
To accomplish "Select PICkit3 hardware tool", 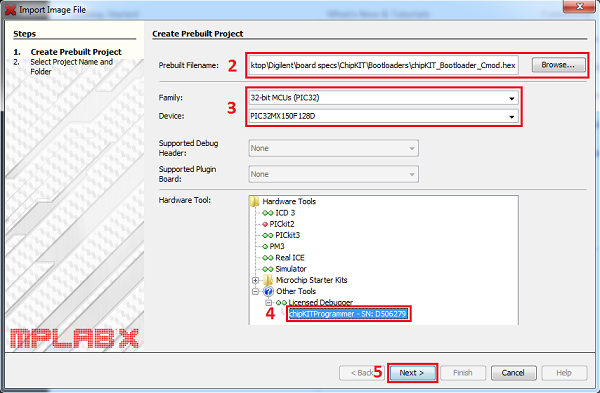I will pyautogui.click(x=287, y=235).
